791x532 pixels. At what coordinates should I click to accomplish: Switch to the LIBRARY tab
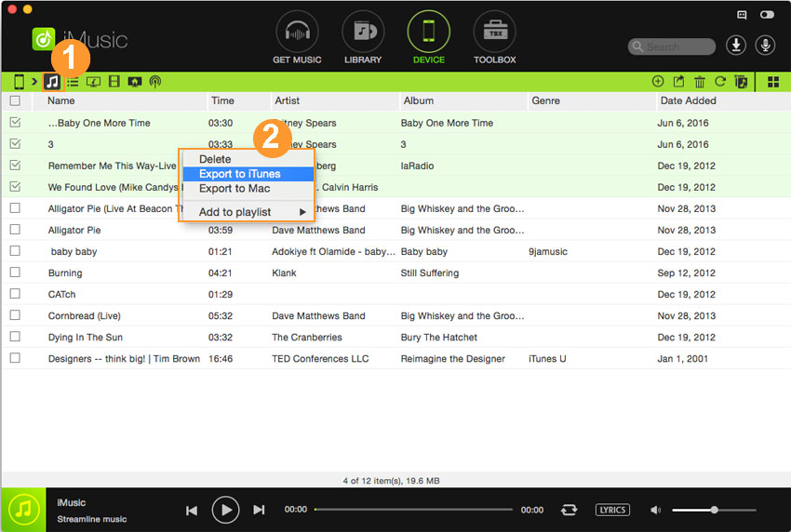(x=363, y=38)
